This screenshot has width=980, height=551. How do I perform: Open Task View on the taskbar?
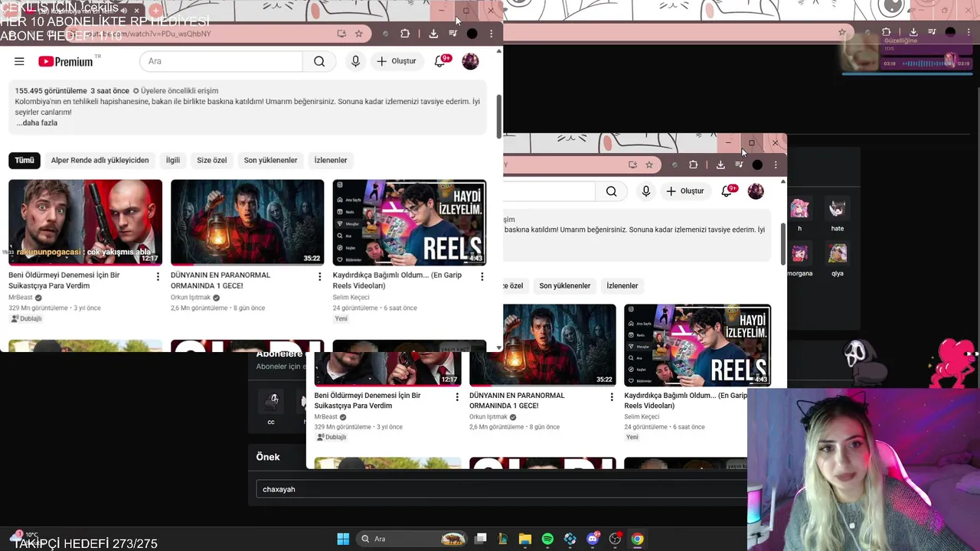(x=480, y=539)
